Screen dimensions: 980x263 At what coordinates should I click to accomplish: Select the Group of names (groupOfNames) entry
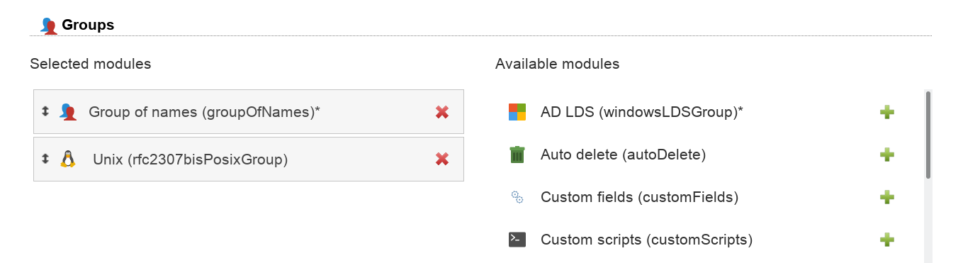coord(249,111)
